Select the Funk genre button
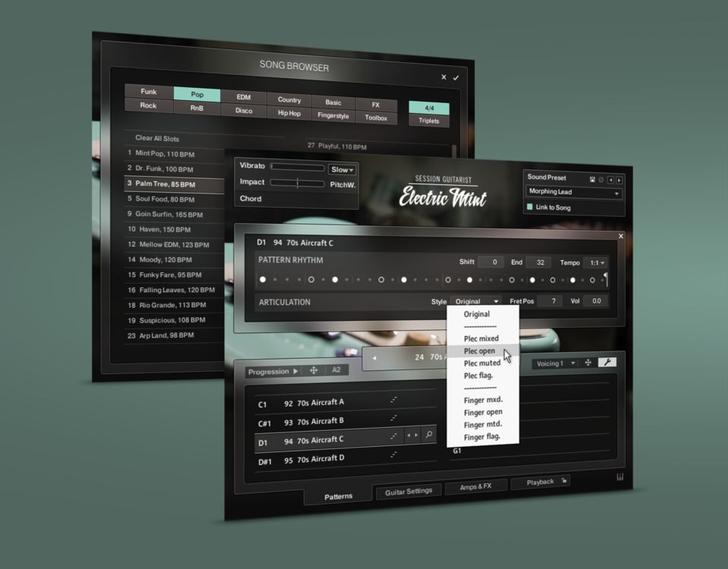Image resolution: width=728 pixels, height=569 pixels. 149,92
